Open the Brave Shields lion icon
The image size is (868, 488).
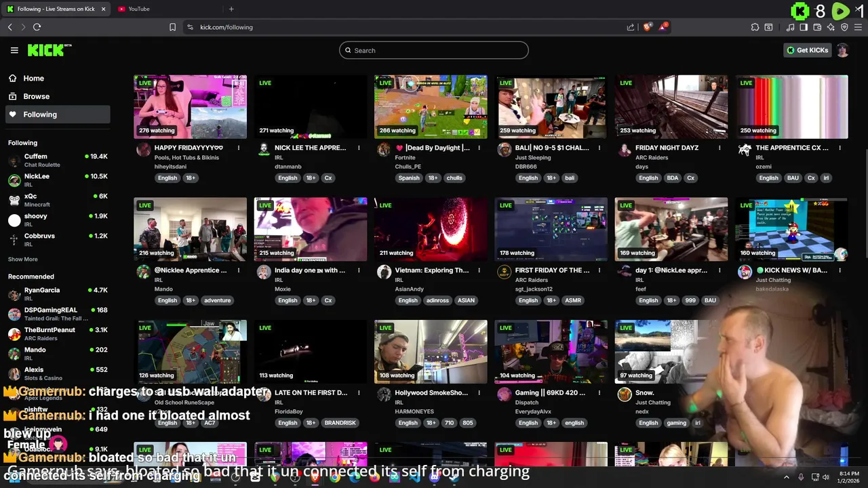pos(648,27)
